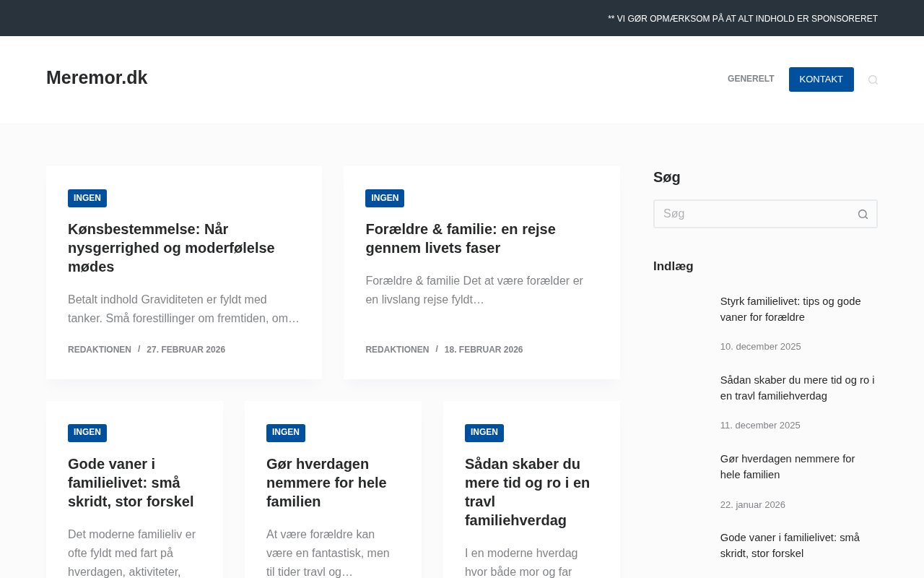Focus the Søg search input field

point(751,215)
